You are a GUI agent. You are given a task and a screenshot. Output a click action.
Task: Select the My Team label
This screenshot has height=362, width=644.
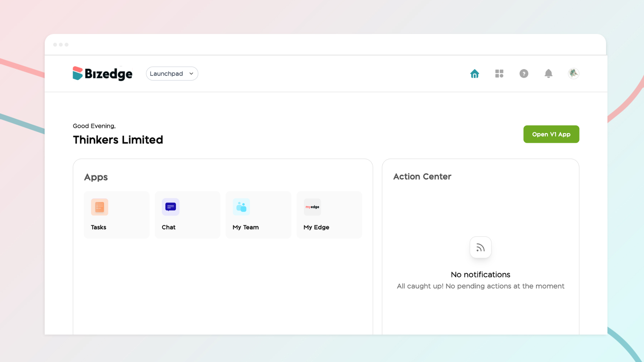246,227
